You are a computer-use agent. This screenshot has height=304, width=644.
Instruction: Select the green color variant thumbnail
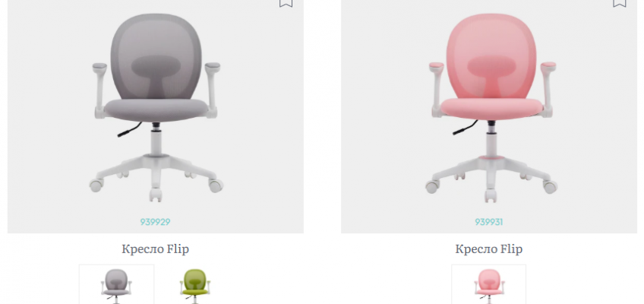[195, 284]
